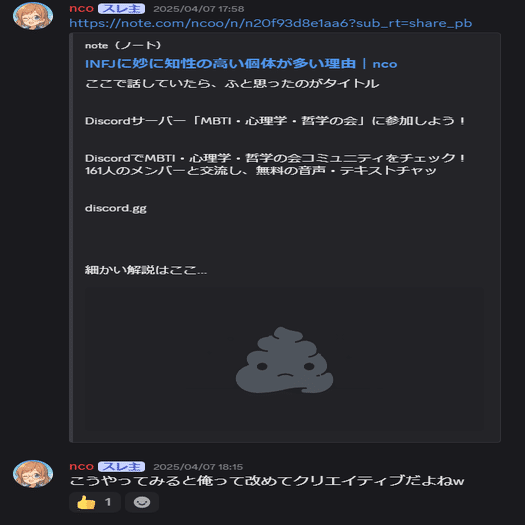Open nco's avatar on the 17:58 message
The height and width of the screenshot is (525, 525).
[33, 16]
